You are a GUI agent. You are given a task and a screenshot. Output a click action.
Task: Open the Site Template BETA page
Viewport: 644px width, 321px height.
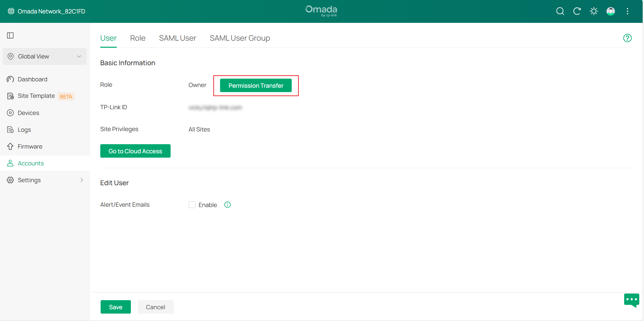tap(36, 96)
